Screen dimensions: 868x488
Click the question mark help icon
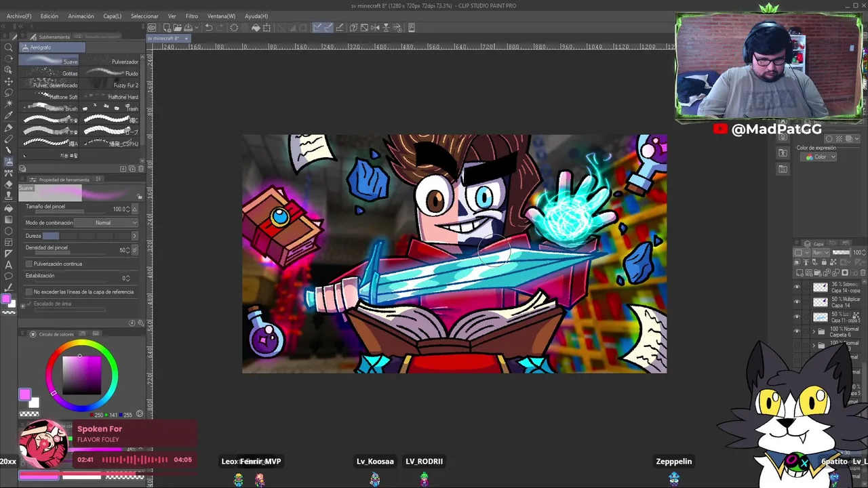pos(353,28)
